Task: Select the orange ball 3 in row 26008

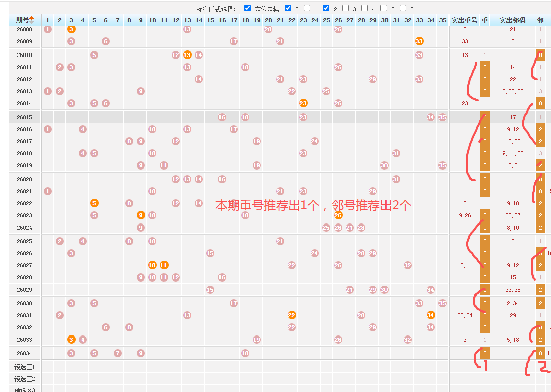Action: coord(71,29)
